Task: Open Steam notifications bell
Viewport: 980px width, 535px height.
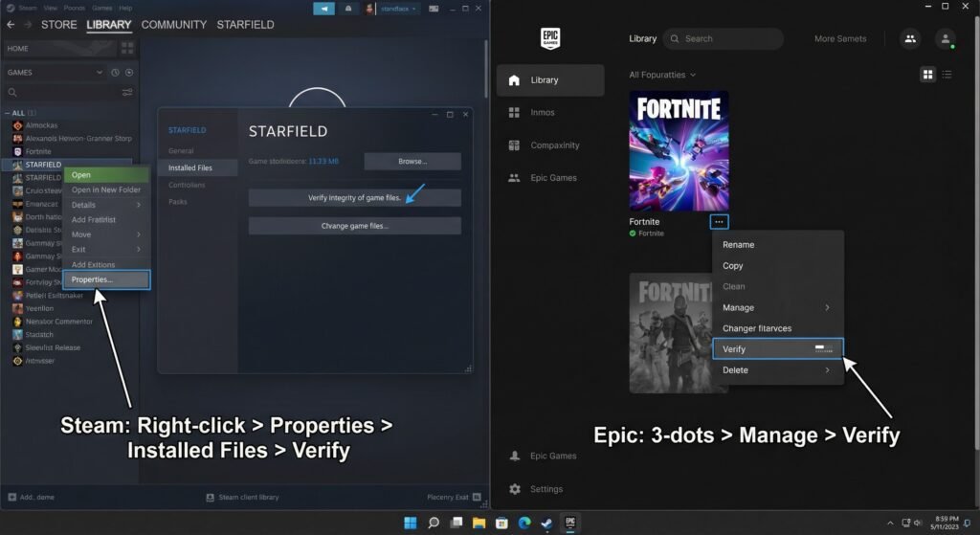Action: pos(348,9)
